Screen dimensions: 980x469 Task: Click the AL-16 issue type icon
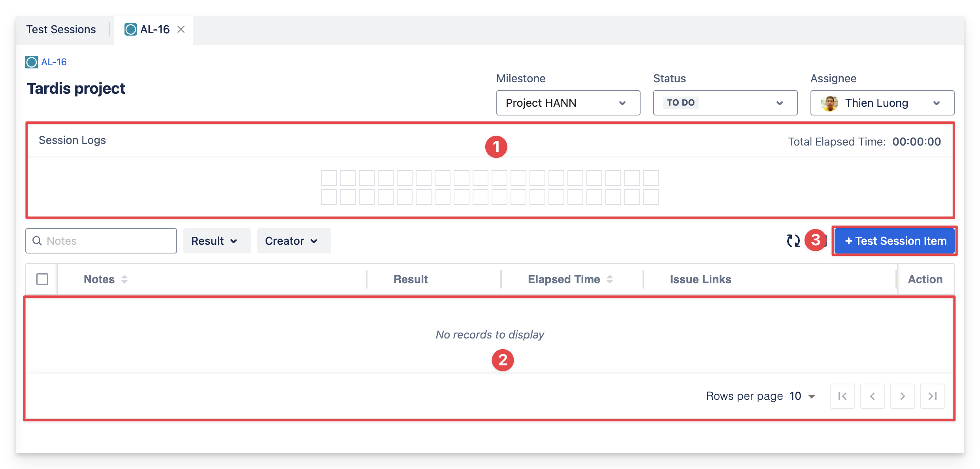click(32, 62)
